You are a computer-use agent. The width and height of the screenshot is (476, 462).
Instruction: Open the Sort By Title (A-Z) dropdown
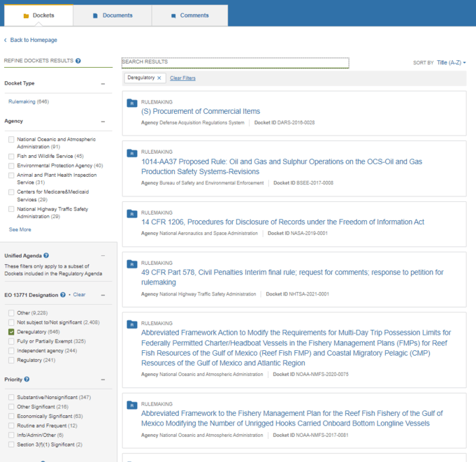pos(451,62)
